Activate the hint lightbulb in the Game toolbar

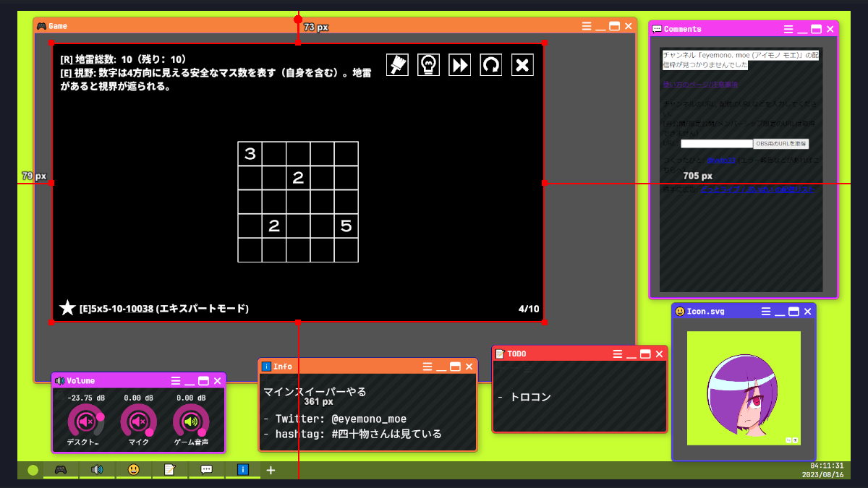(x=427, y=64)
